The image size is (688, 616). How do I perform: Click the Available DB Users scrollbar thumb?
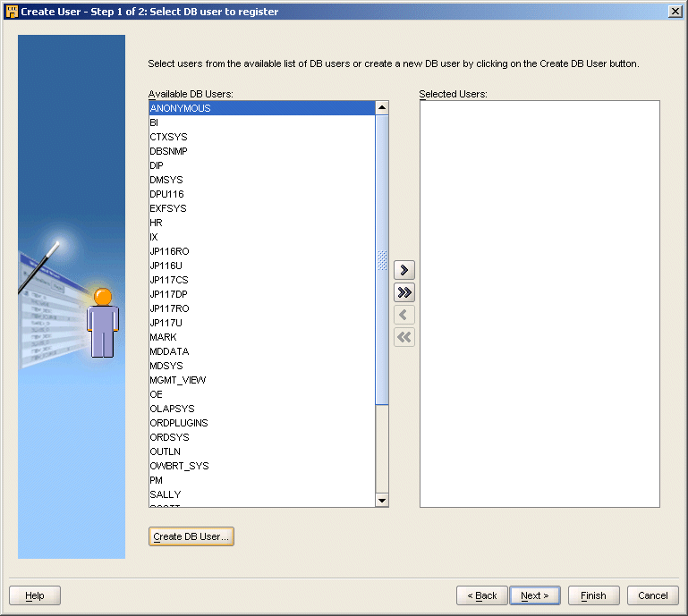click(x=382, y=259)
